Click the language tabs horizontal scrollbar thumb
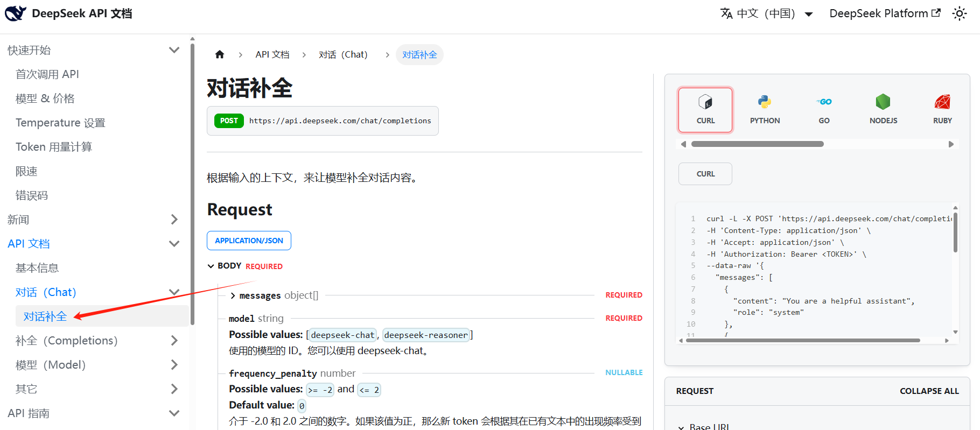 757,144
